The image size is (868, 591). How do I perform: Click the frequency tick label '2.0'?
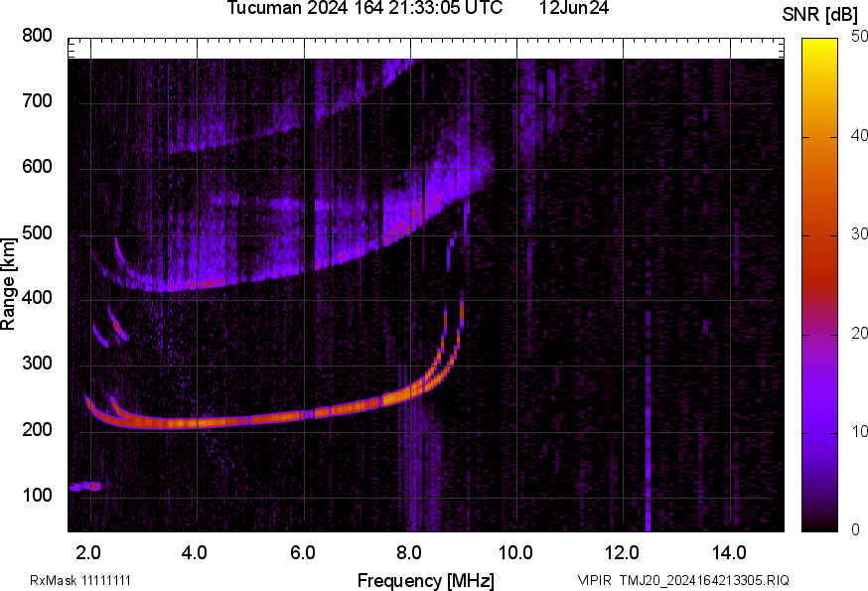(88, 553)
